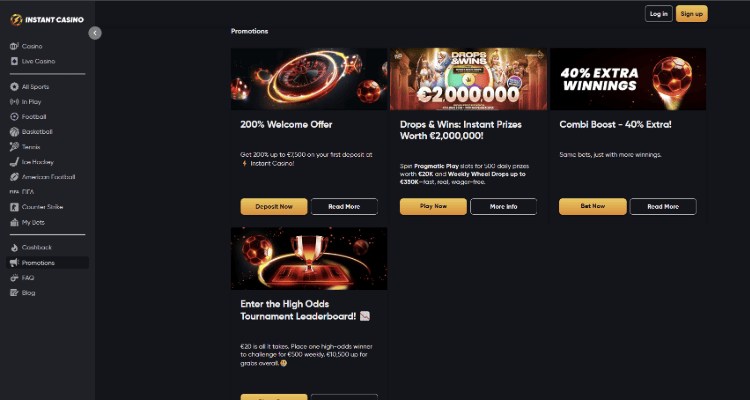Image resolution: width=750 pixels, height=400 pixels.
Task: Select the Live Casino icon
Action: tap(14, 61)
